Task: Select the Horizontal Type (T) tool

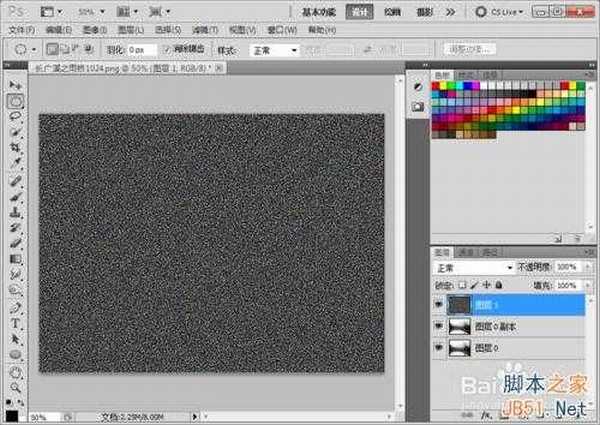Action: pyautogui.click(x=17, y=324)
